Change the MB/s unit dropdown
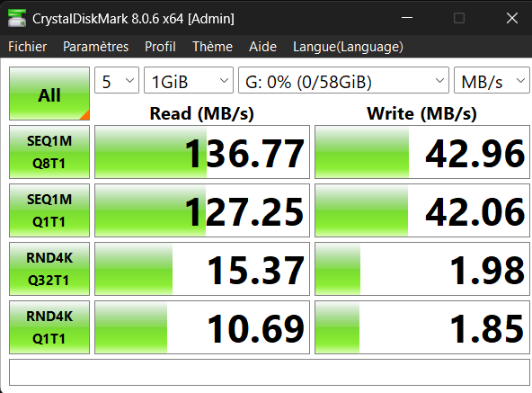532x393 pixels. tap(492, 81)
